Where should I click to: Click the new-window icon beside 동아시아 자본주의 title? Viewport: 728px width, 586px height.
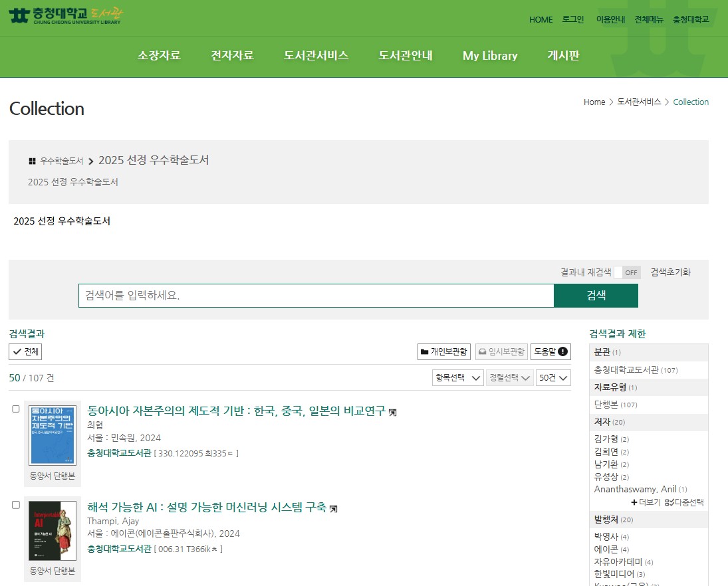[x=393, y=411]
